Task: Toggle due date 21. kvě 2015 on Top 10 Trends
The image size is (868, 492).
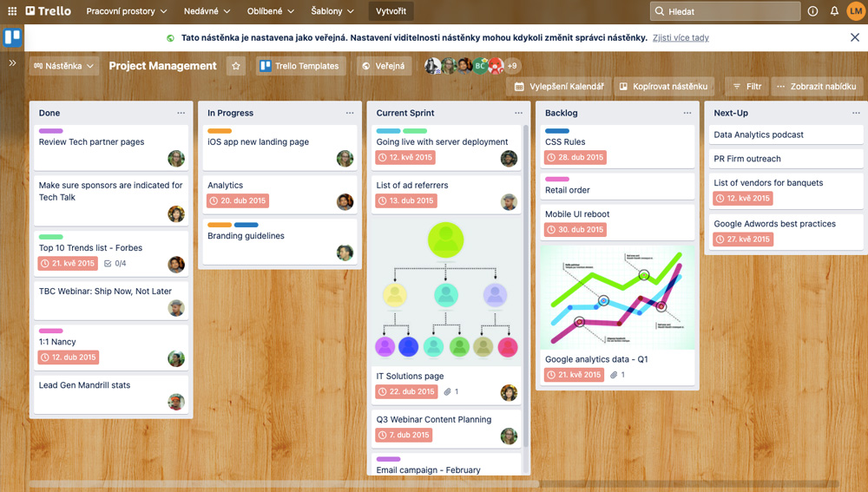Action: 68,264
